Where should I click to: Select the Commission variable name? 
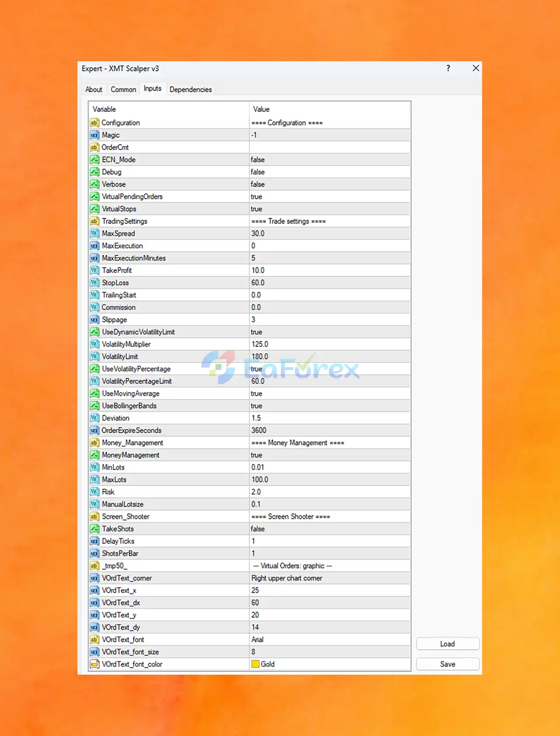pos(119,308)
